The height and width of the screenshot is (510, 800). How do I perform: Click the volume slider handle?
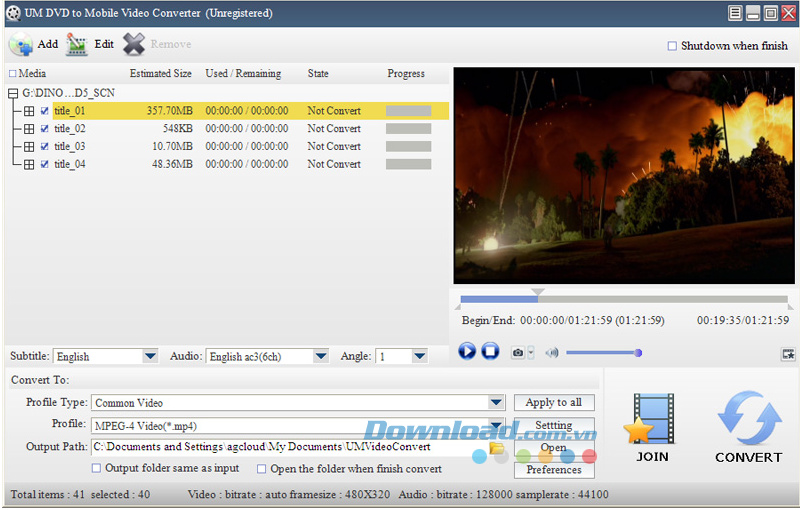(638, 352)
